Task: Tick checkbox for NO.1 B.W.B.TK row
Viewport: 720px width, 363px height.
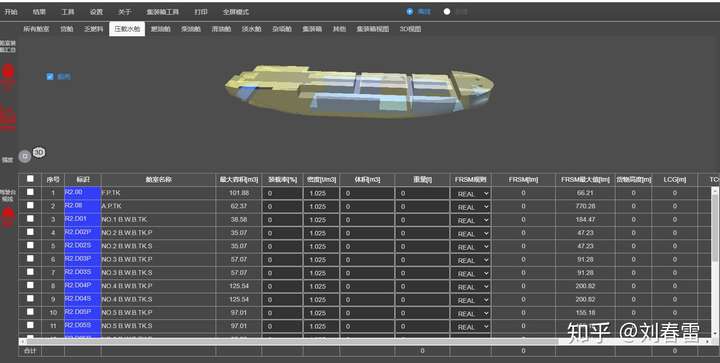Action: (30, 219)
